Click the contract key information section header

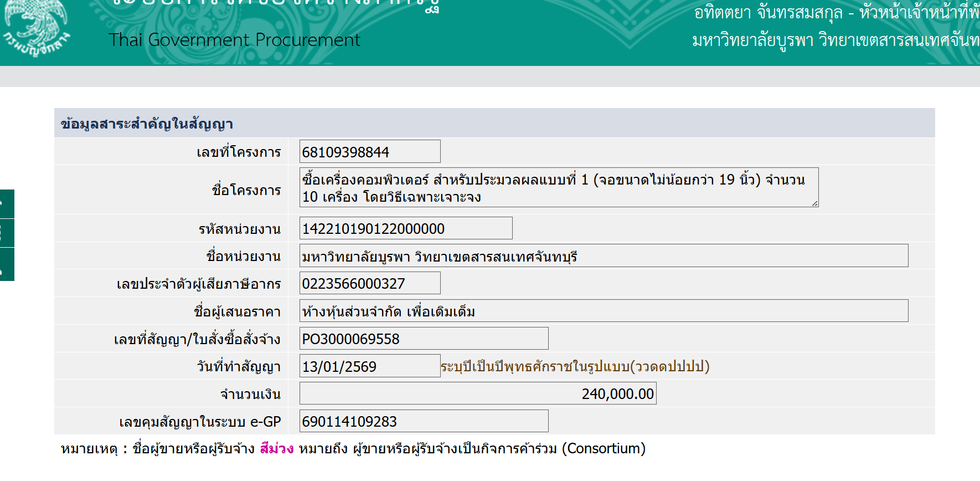click(147, 124)
